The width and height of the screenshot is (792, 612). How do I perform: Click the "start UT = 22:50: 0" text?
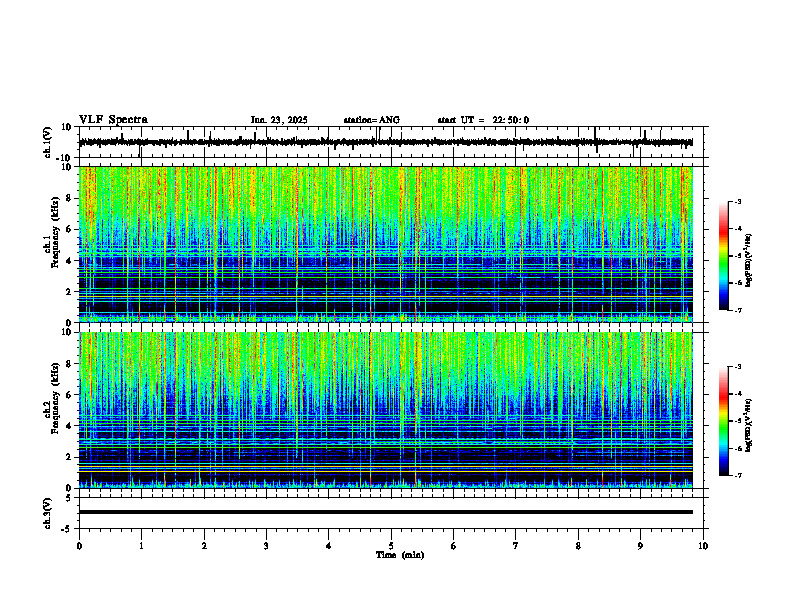(x=483, y=120)
